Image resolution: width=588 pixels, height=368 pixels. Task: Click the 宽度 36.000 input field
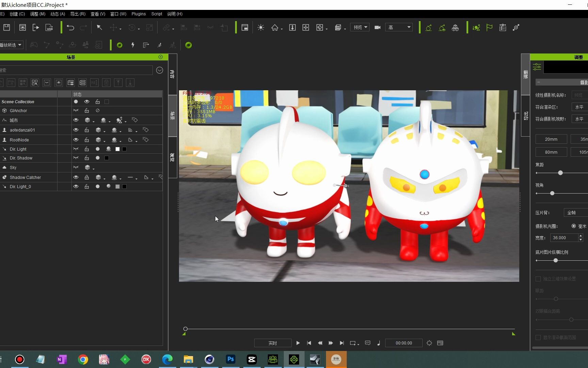tap(564, 238)
